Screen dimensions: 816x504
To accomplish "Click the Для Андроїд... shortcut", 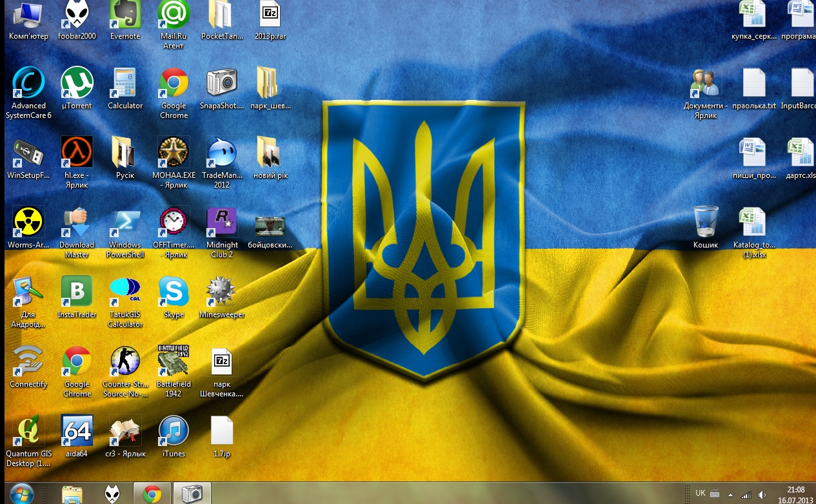I will [x=28, y=302].
